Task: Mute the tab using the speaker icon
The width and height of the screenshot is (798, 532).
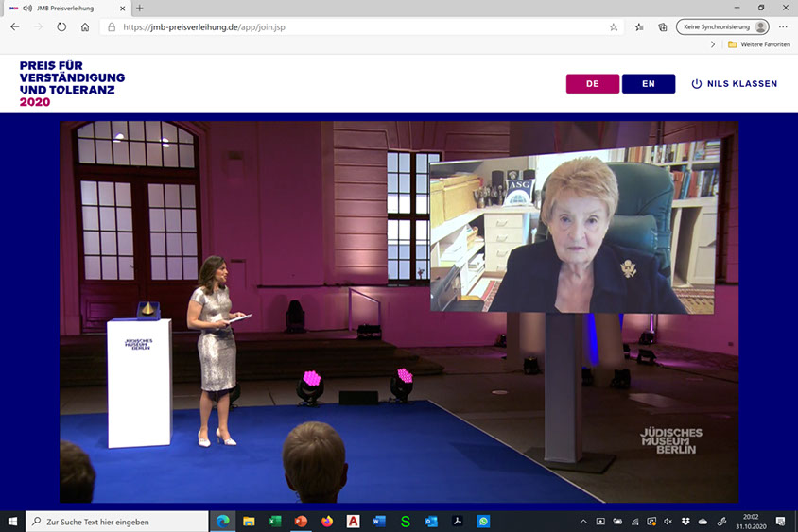Action: coord(27,9)
